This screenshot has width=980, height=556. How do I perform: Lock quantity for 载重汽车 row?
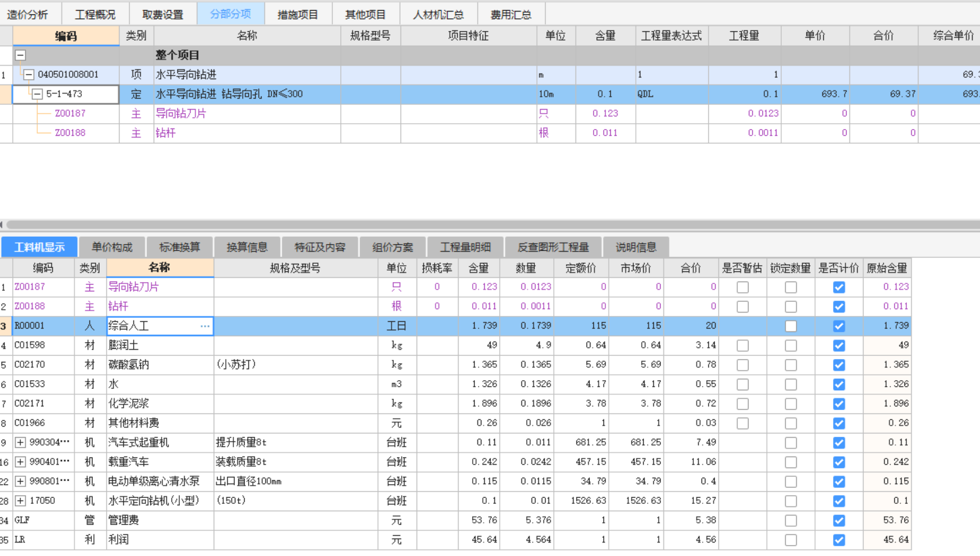[x=791, y=463]
